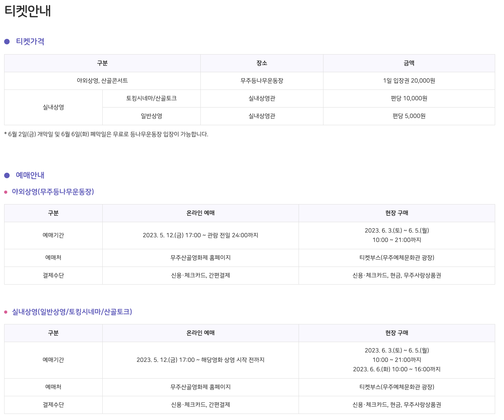
Task: Click 무주산골영화제 홈페이지 in outdoor screening table
Action: click(200, 258)
